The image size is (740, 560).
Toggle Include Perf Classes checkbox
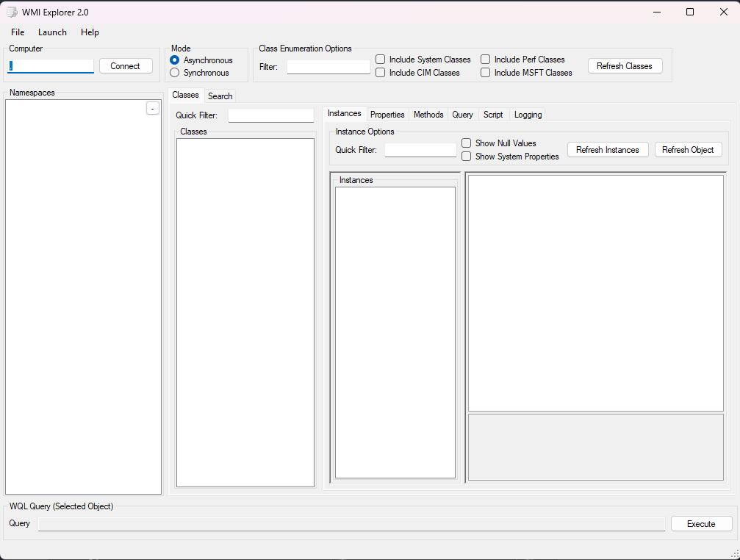[x=486, y=60]
